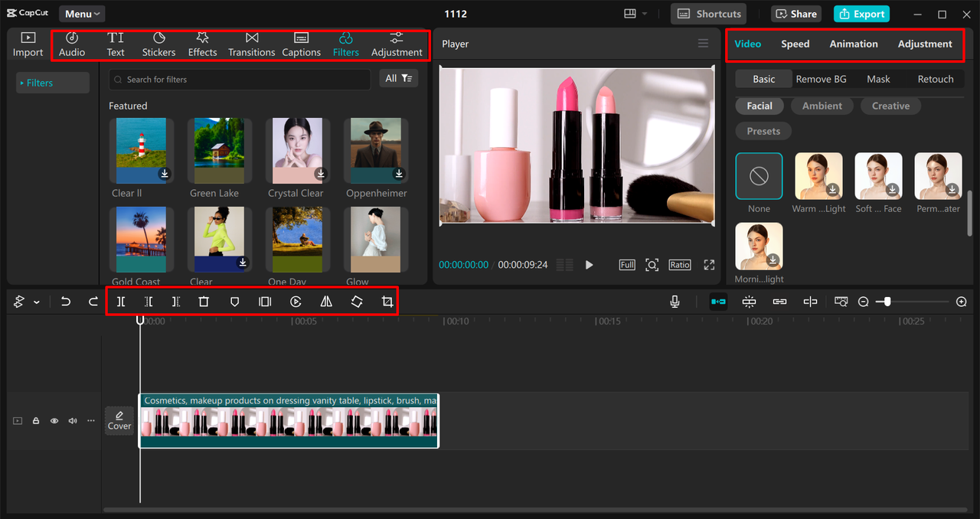This screenshot has height=519, width=980.
Task: Click the player capture frame icon
Action: click(x=652, y=265)
